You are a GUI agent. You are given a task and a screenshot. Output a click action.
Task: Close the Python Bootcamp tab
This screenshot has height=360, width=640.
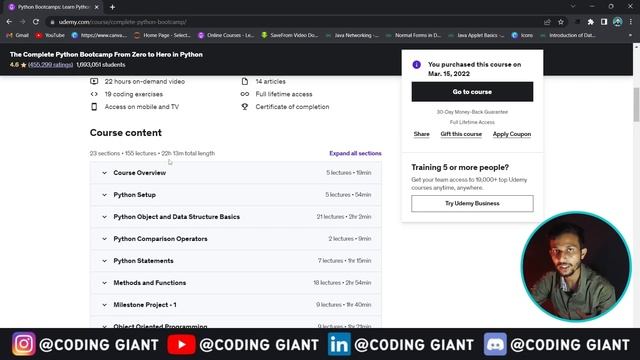pyautogui.click(x=97, y=7)
